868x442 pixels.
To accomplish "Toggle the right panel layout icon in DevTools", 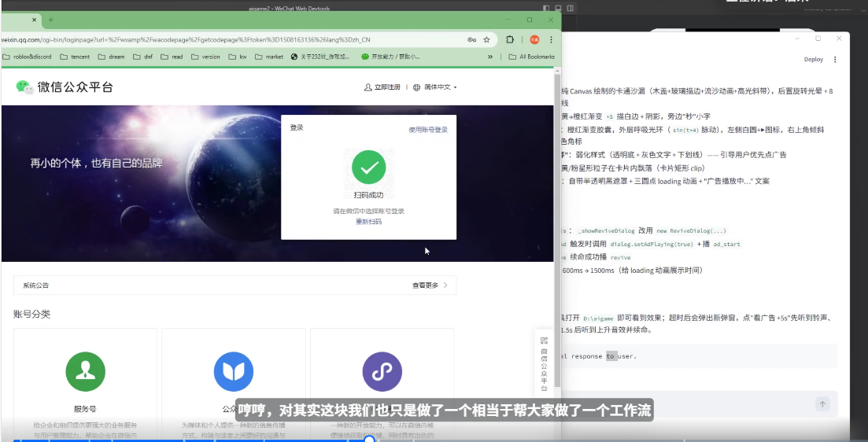I will point(571,9).
